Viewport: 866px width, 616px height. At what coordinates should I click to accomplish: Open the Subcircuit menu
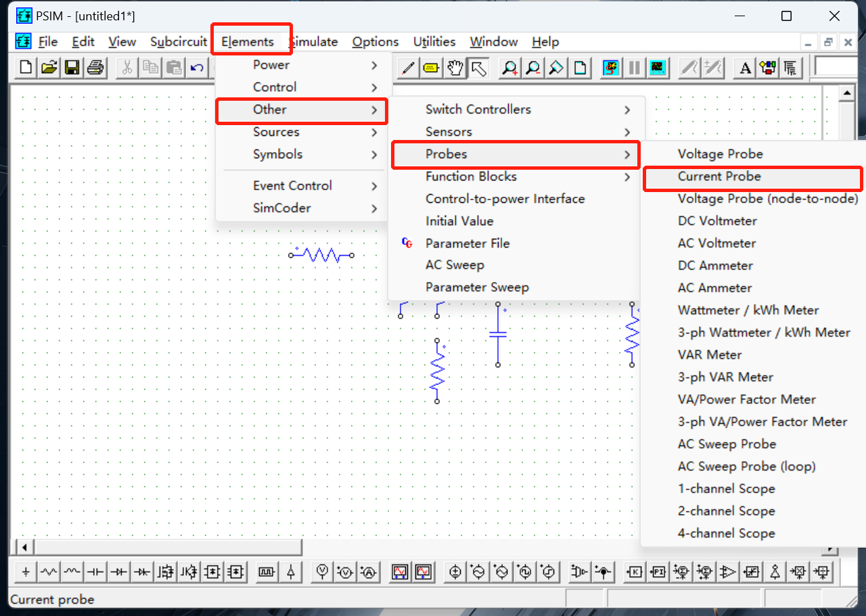(179, 42)
